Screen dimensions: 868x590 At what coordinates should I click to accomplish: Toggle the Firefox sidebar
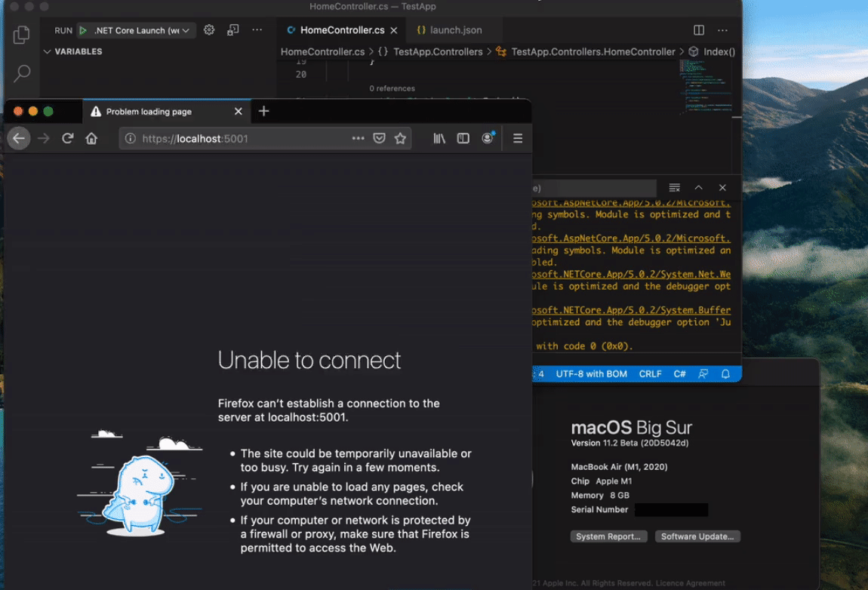(463, 138)
